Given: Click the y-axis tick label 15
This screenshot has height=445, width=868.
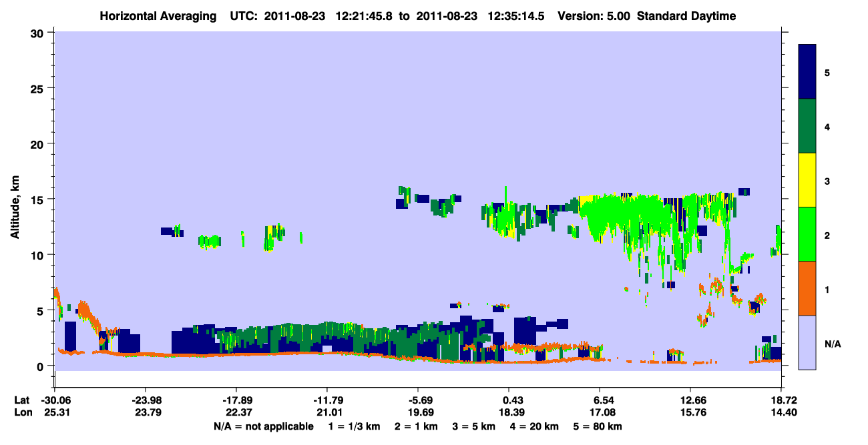Looking at the screenshot, I should click(x=38, y=199).
